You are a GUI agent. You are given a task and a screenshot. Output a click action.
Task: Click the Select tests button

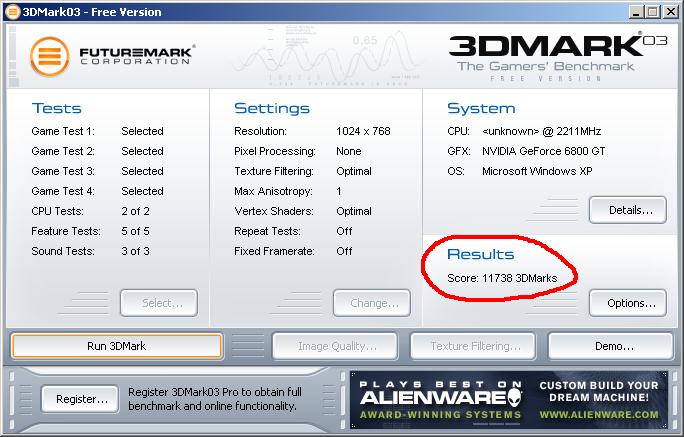(x=158, y=302)
